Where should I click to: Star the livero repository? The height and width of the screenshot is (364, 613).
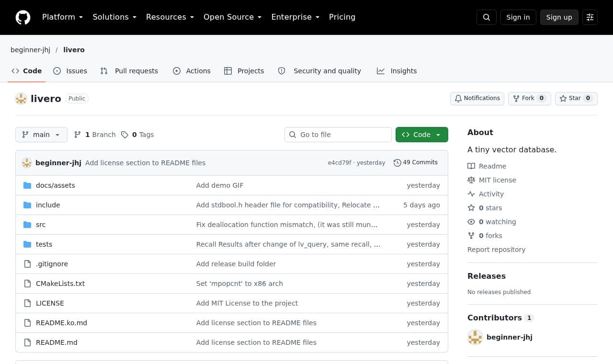576,98
